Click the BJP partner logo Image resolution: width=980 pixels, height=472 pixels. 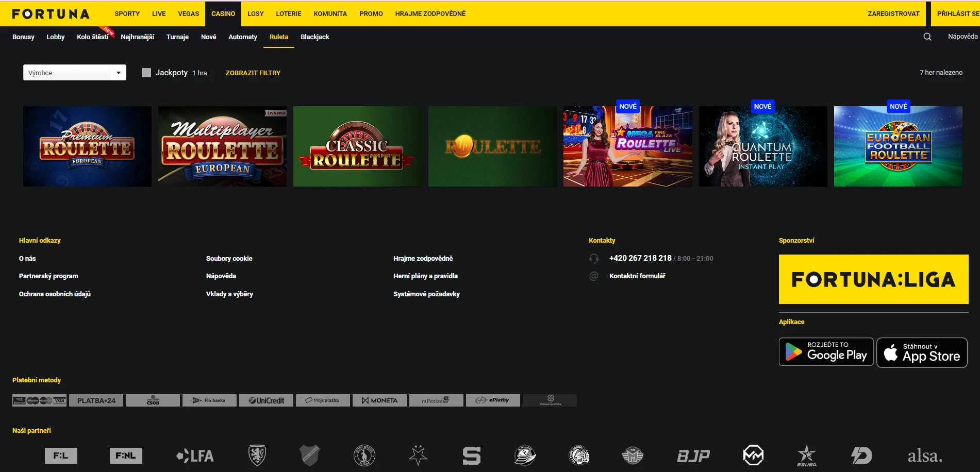[693, 456]
